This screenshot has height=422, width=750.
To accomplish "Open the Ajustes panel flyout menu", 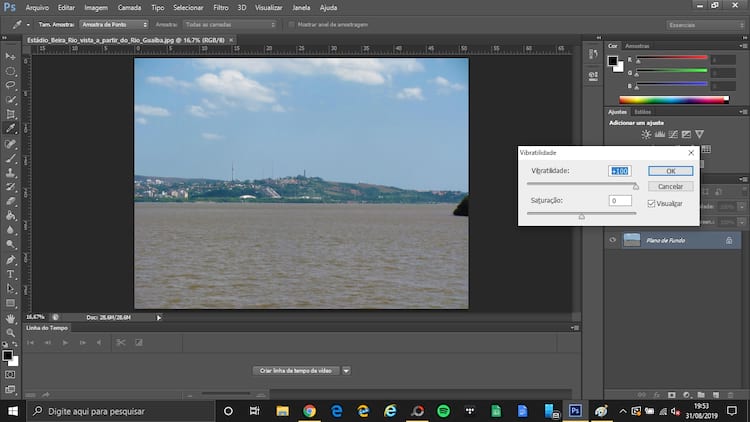I will click(x=743, y=112).
